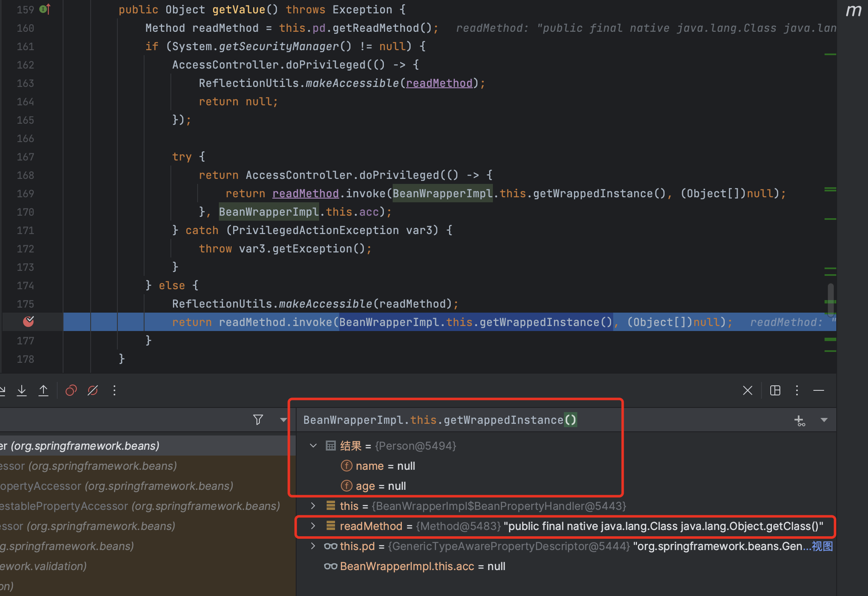Toggle Mute Breakpoints icon

pos(93,390)
